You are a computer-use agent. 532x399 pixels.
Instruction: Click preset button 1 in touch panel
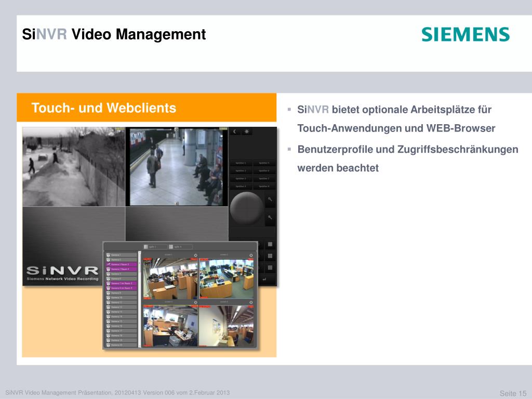click(241, 163)
